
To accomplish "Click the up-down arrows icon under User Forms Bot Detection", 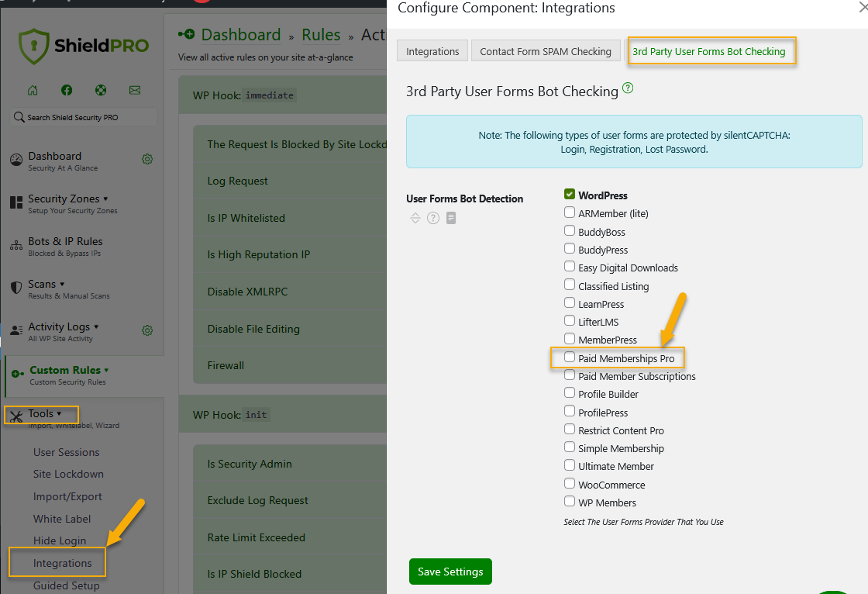I will coord(415,218).
